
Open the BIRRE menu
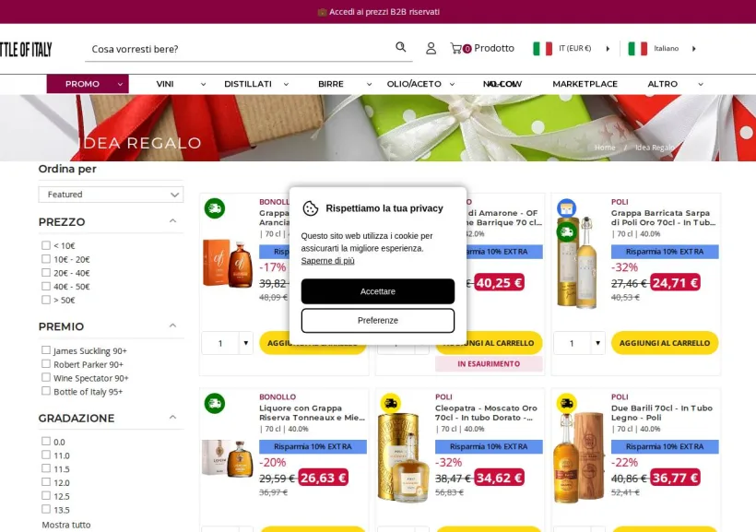(331, 84)
